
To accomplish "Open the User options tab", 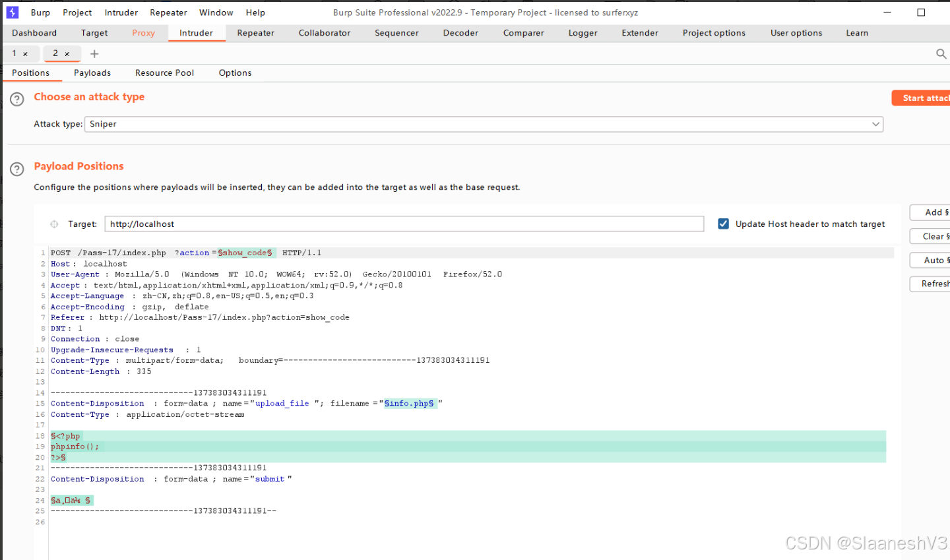I will click(x=796, y=33).
